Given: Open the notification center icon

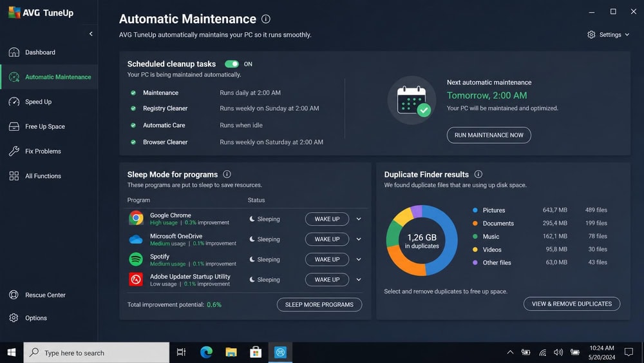Looking at the screenshot, I should 629,352.
